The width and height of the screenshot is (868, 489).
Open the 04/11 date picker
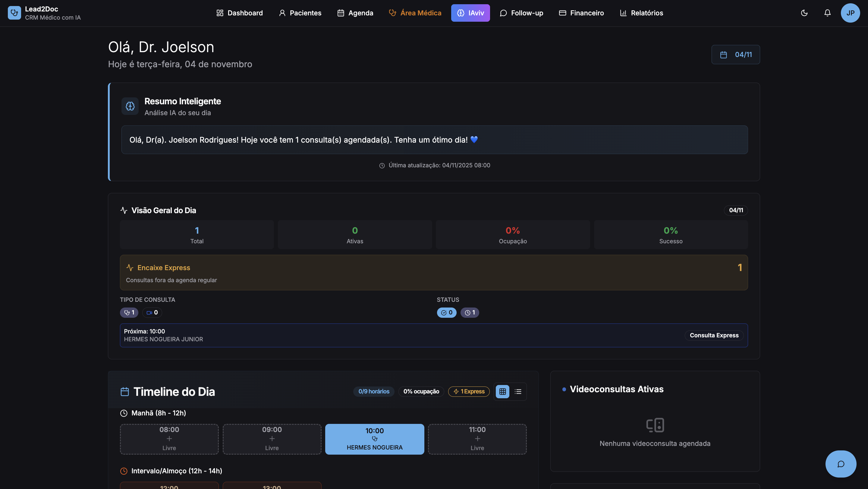click(x=735, y=55)
